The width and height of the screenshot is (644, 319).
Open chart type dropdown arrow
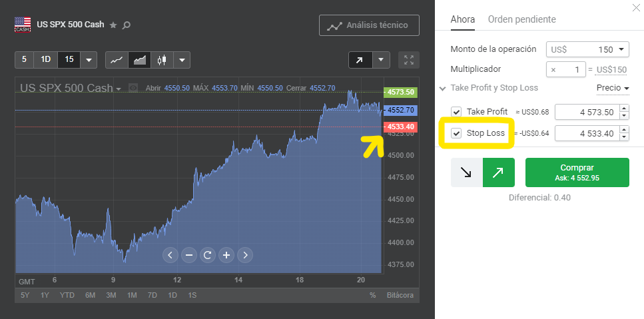[182, 60]
